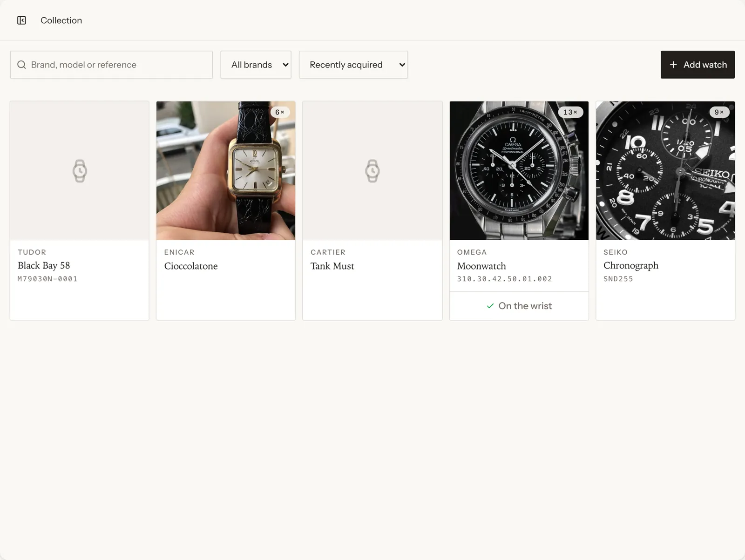
Task: Select the On the wrist status on Moonwatch
Action: pos(519,306)
